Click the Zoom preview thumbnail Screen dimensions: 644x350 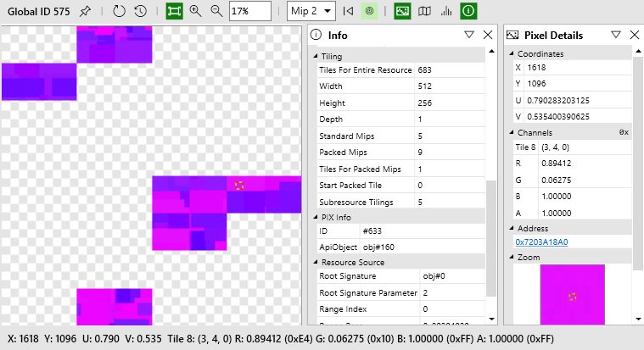pyautogui.click(x=572, y=295)
